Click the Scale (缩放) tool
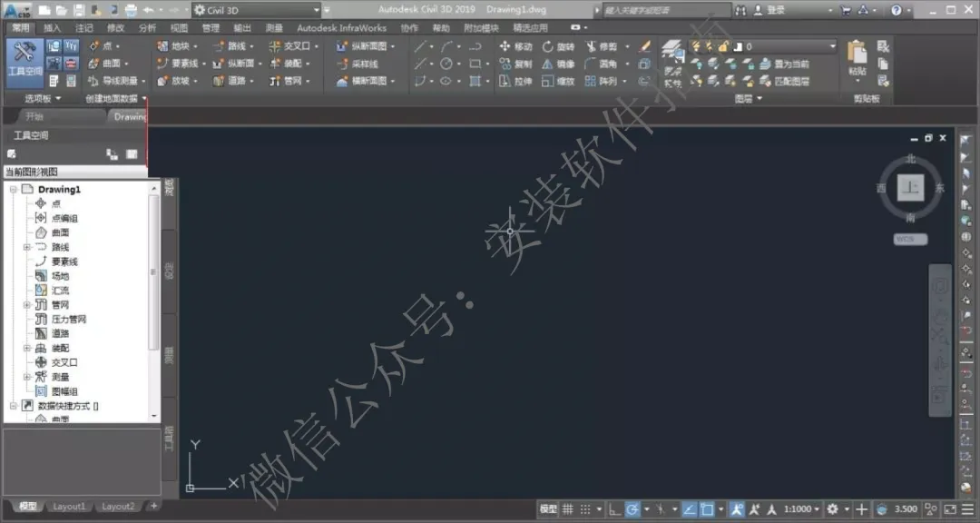This screenshot has height=523, width=980. coord(557,82)
